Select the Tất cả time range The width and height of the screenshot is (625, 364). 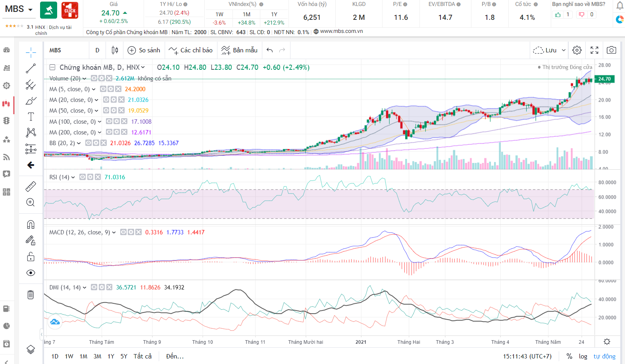click(x=142, y=356)
